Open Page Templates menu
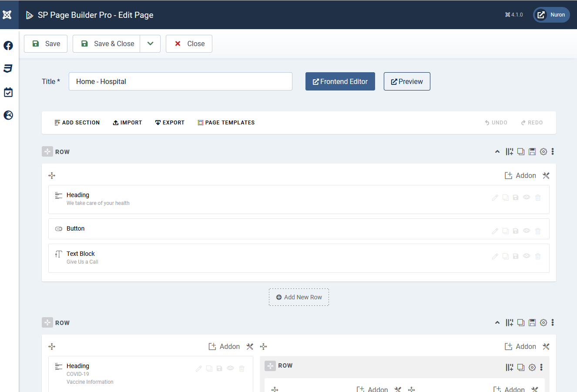 click(x=226, y=123)
